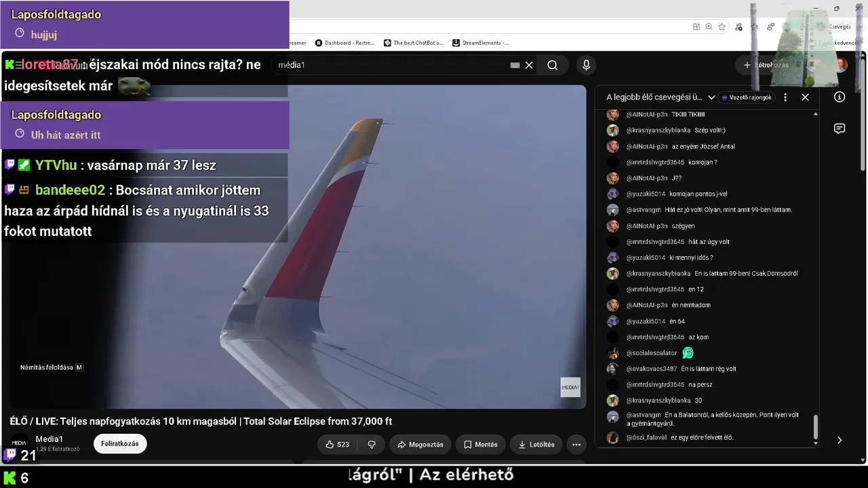
Task: Open the @socialescalator avatar in chat
Action: 612,353
